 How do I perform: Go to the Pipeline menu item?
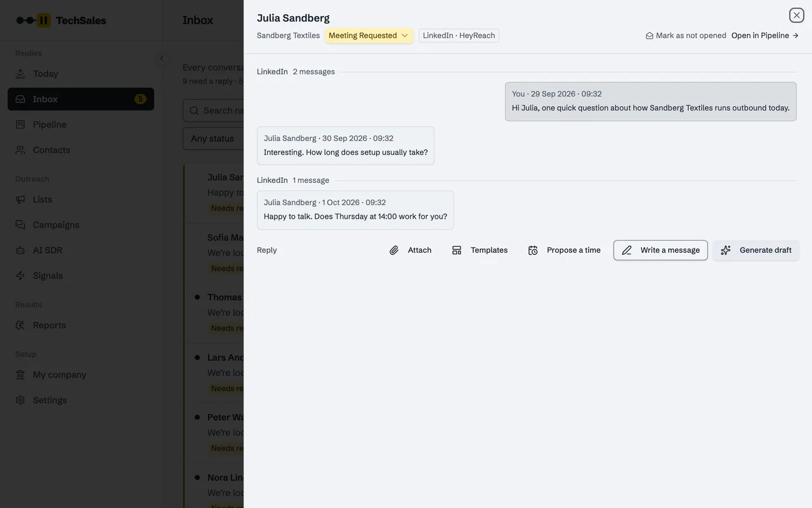coord(81,124)
